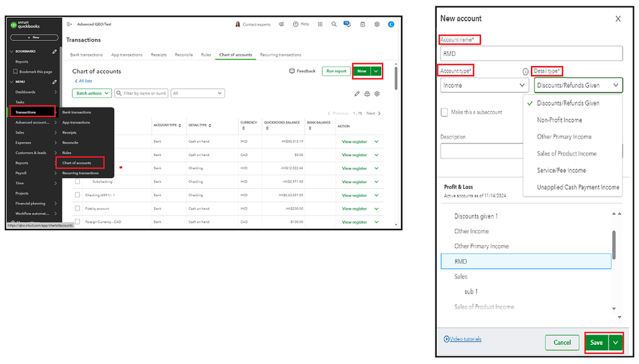Click the green New button in Chart of accounts
This screenshot has width=639, height=364.
(x=362, y=72)
